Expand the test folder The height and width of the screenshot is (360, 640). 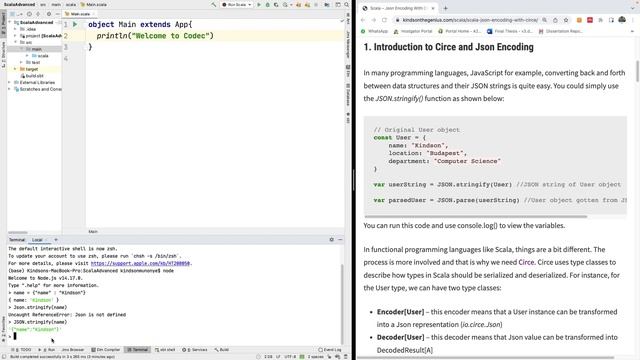pos(21,62)
